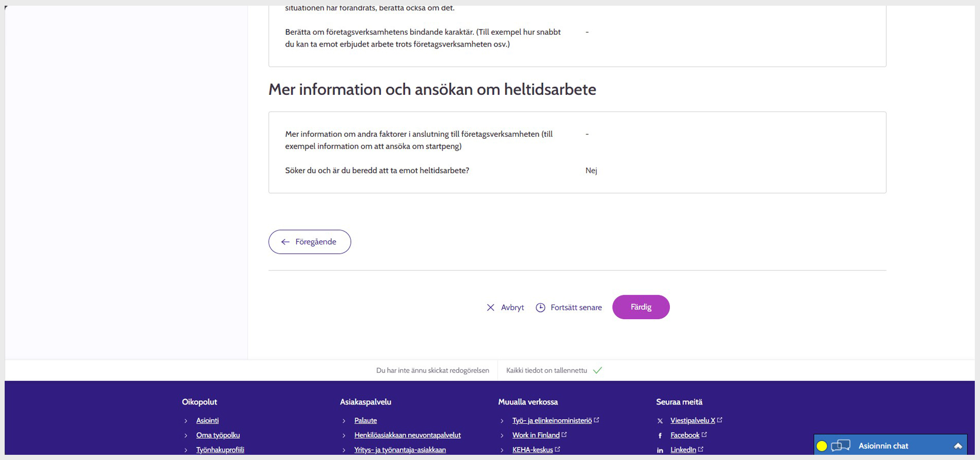The width and height of the screenshot is (980, 460).
Task: Click external-link icon after Facebook
Action: [x=704, y=435]
